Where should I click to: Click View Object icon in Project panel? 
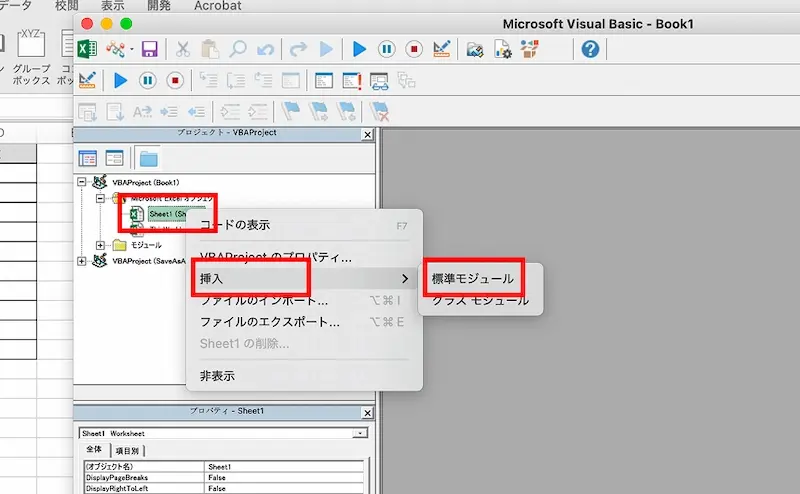pos(114,158)
